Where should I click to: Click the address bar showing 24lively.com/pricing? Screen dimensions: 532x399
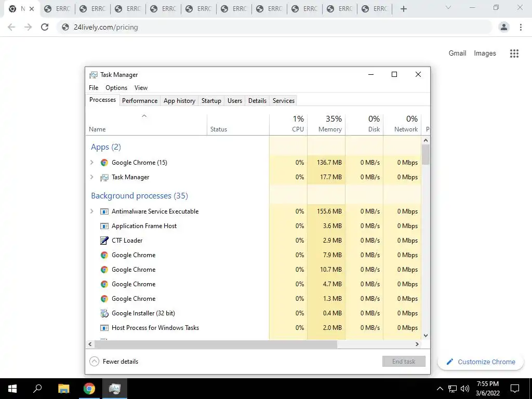point(275,27)
